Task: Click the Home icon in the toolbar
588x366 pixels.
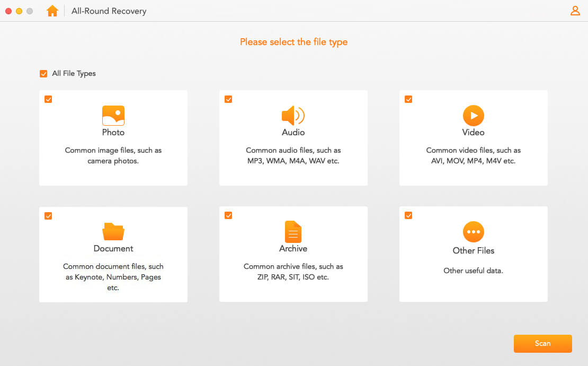Action: 52,11
